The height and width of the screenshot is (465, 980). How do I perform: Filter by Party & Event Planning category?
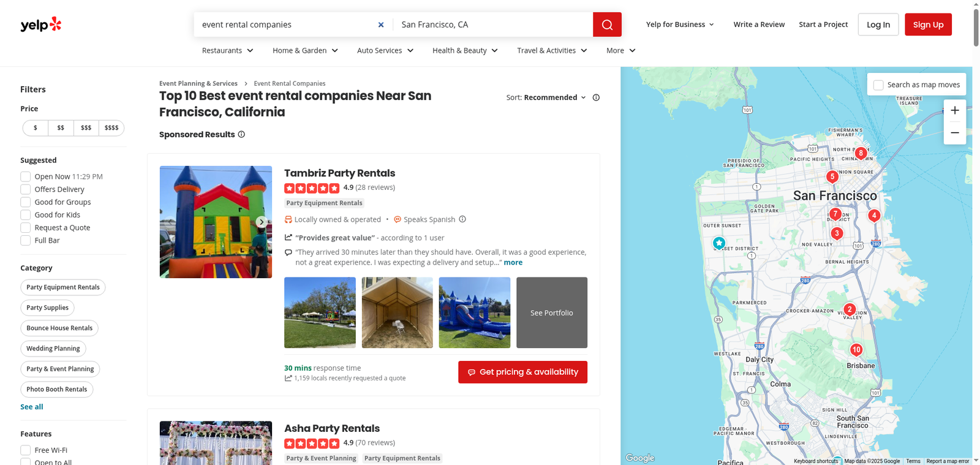tap(60, 369)
